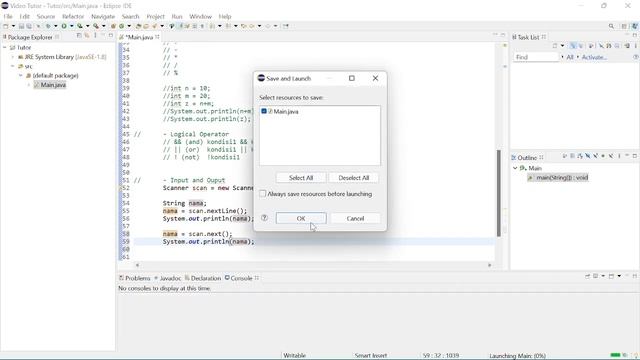Click the Find field in Task List

(x=536, y=57)
